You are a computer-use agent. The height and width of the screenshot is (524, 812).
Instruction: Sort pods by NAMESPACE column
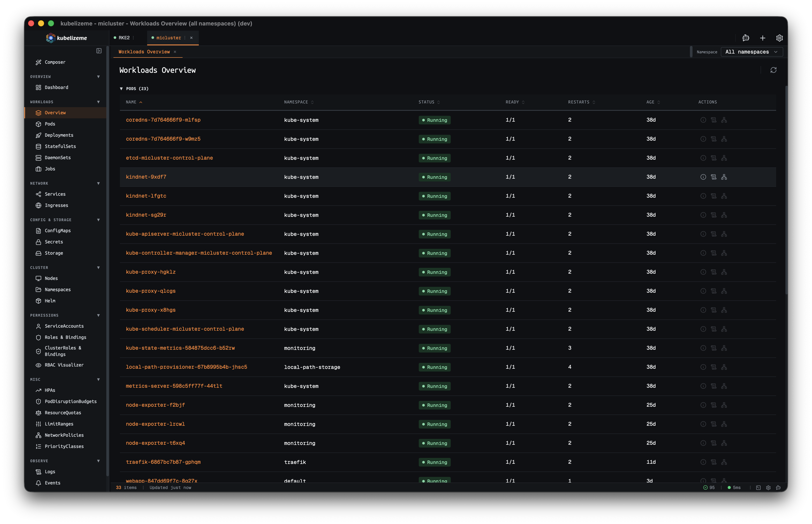(x=299, y=102)
